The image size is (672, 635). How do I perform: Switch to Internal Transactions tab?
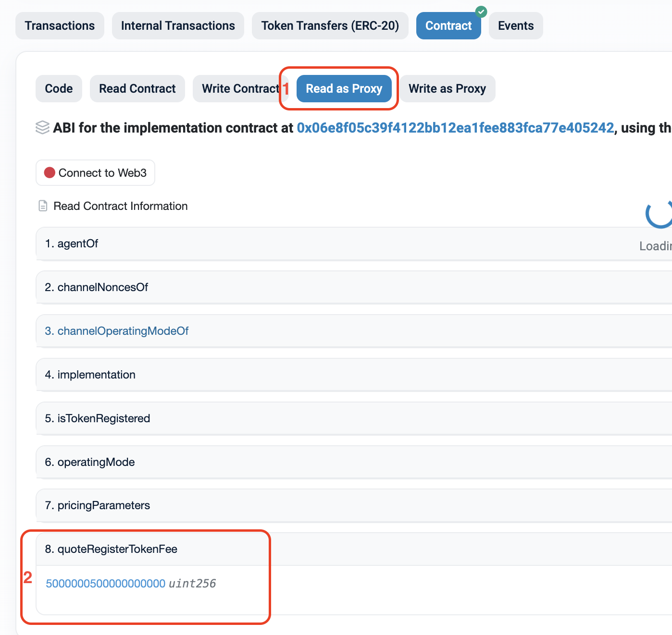pyautogui.click(x=178, y=26)
